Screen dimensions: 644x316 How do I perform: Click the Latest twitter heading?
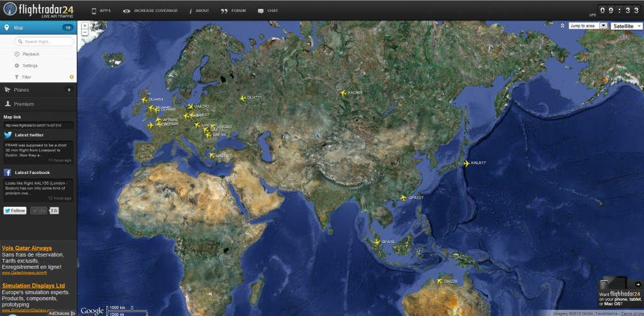[x=29, y=134]
